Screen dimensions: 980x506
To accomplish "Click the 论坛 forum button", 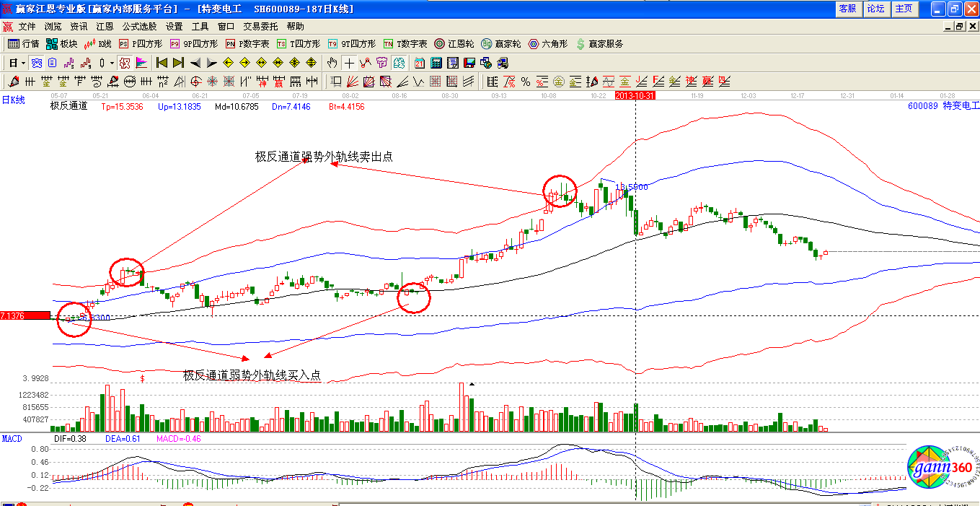I will 875,9.
